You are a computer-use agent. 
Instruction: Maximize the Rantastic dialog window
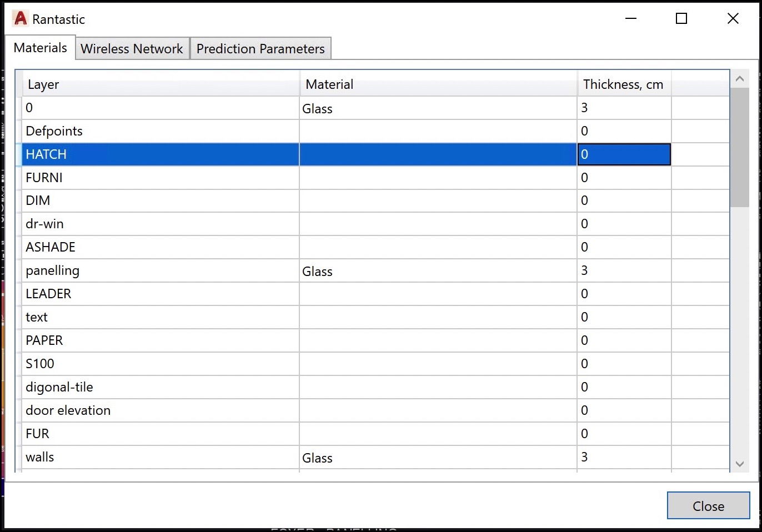tap(681, 19)
